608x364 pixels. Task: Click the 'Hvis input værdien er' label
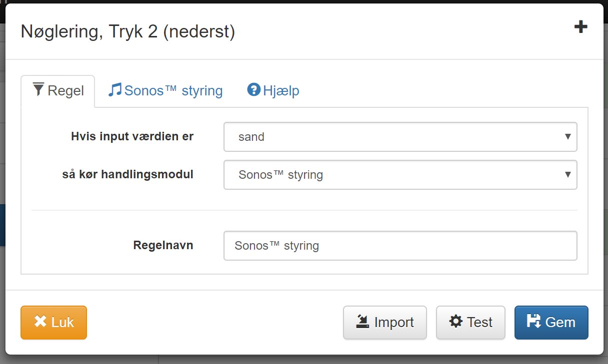(x=132, y=137)
